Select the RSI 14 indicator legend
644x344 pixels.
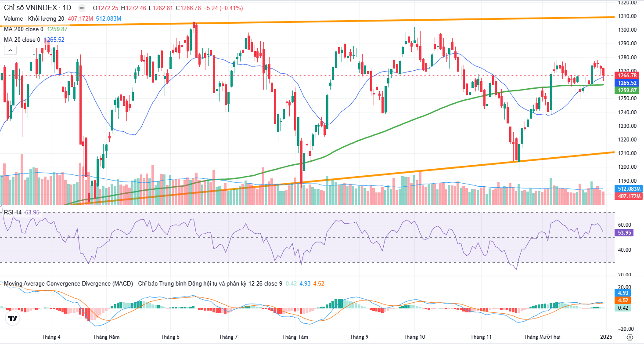tap(13, 212)
